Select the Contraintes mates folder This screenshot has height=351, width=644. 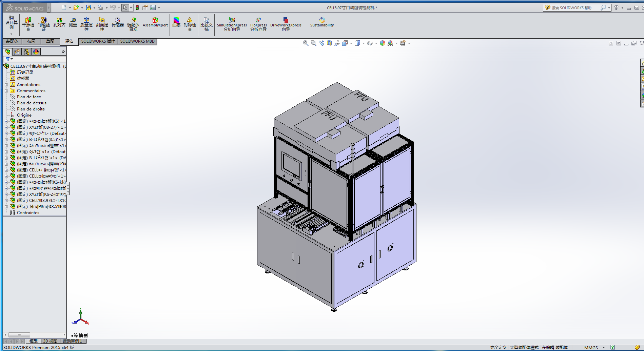coord(28,213)
